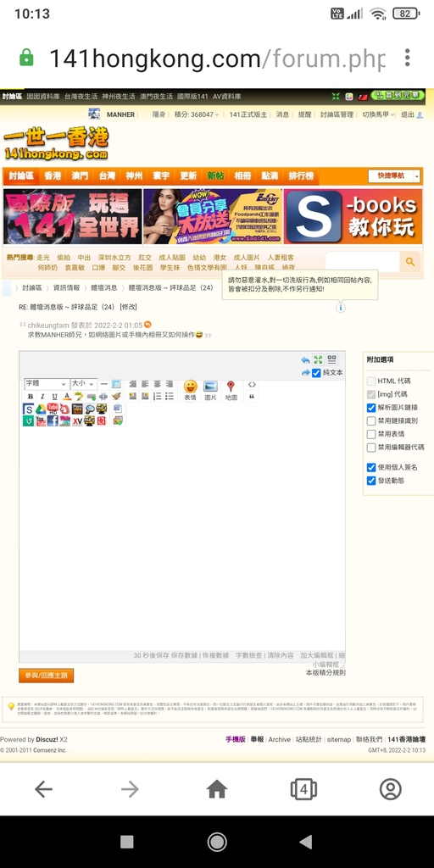Viewport: 434px width, 868px height.
Task: Insert S-books media with blue S icon
Action: click(28, 409)
